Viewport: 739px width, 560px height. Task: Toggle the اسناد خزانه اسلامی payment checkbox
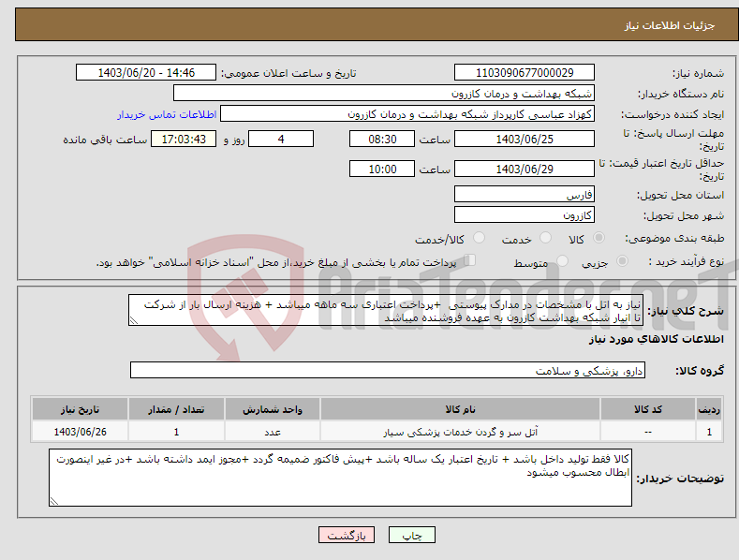(x=470, y=260)
